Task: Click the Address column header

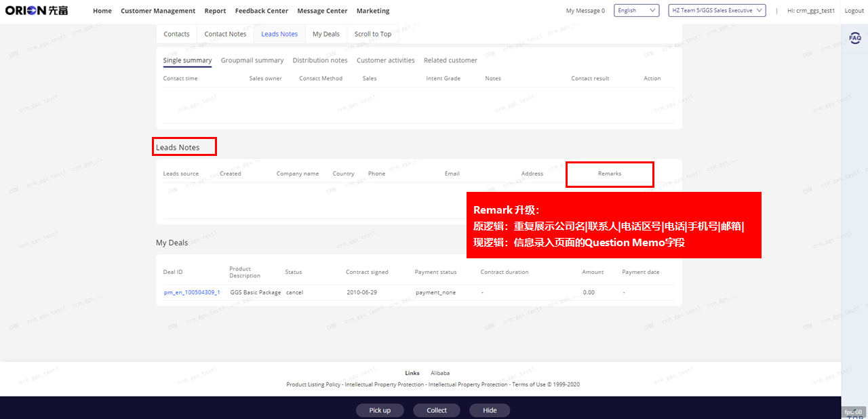Action: [x=532, y=174]
